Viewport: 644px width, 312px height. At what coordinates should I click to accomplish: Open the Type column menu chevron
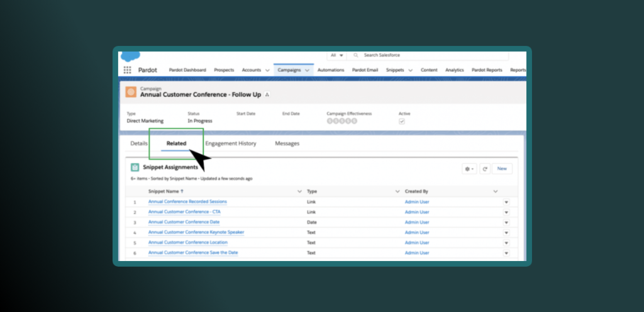pos(397,192)
